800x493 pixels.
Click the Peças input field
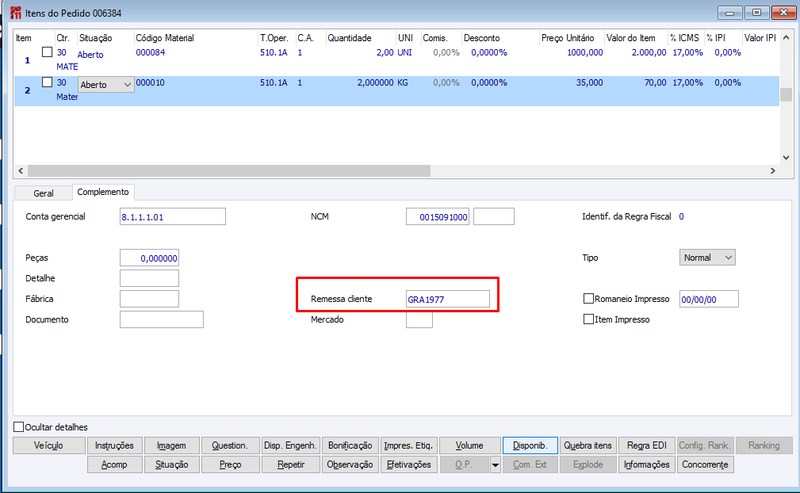click(x=149, y=258)
